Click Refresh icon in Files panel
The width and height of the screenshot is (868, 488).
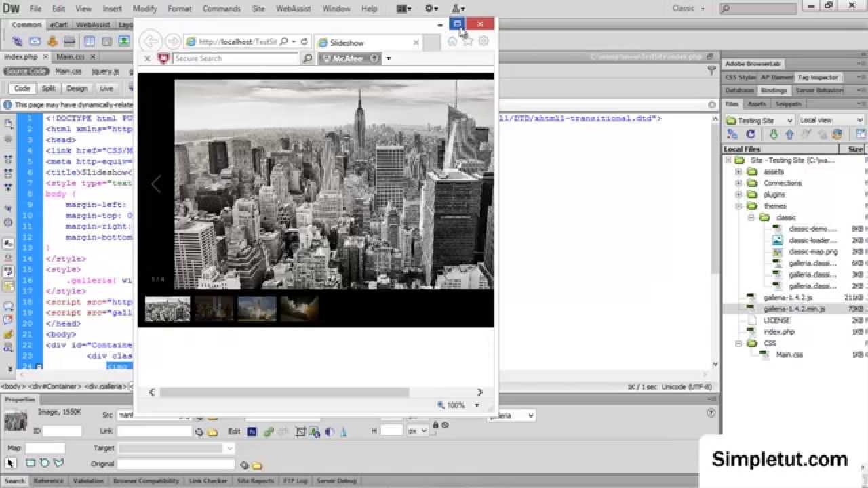tap(751, 134)
